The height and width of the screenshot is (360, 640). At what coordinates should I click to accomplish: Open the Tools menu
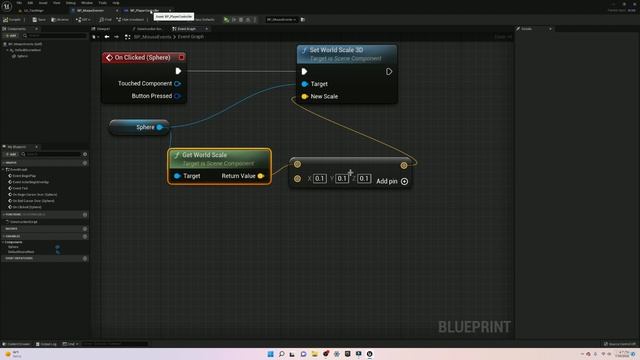point(102,3)
